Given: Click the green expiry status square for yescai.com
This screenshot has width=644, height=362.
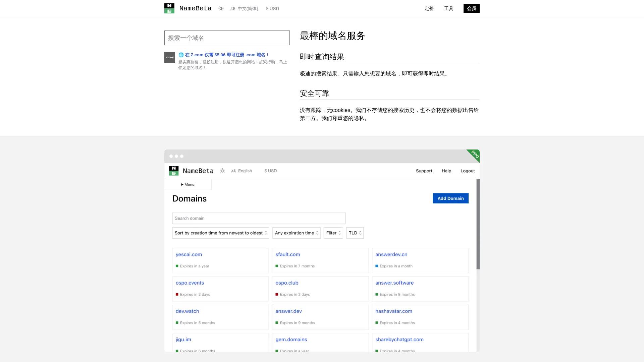Looking at the screenshot, I should (x=177, y=266).
